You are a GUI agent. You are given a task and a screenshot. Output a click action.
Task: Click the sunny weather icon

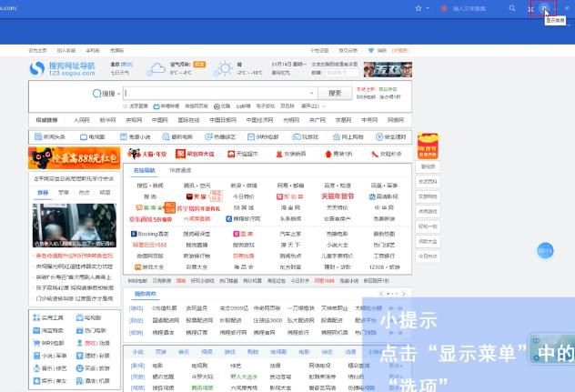click(x=224, y=68)
